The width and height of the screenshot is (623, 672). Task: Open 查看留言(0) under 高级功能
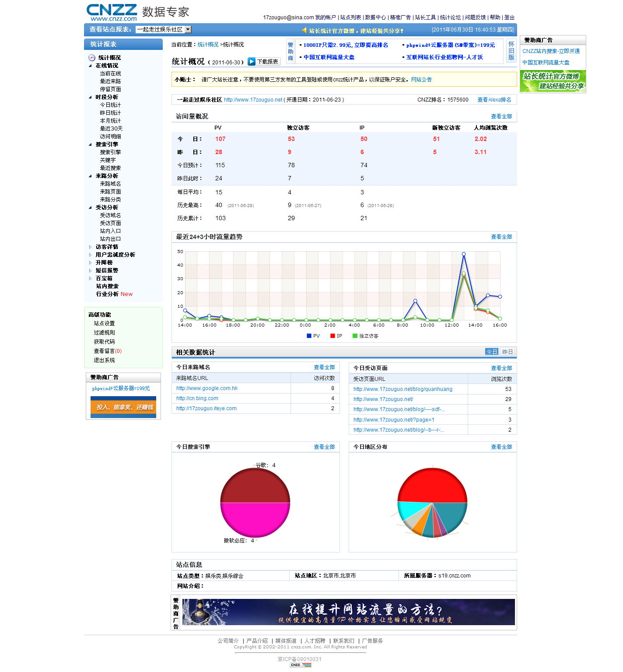coord(108,351)
